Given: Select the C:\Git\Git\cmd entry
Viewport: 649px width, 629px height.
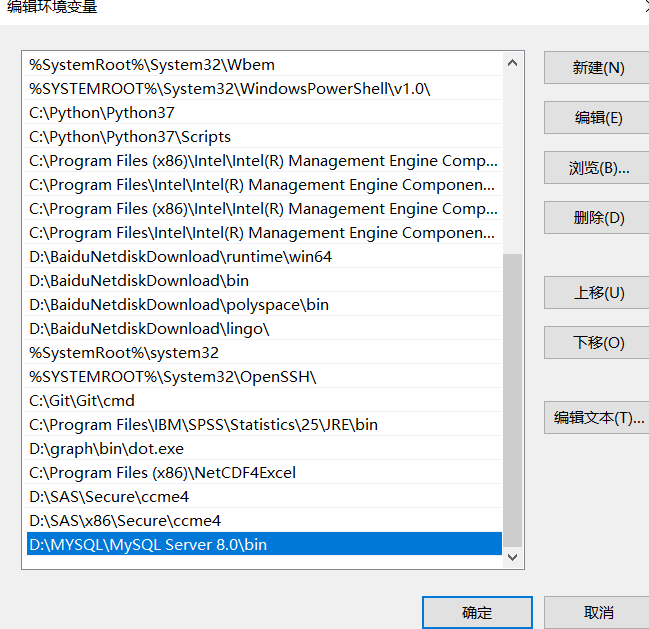Looking at the screenshot, I should [262, 401].
